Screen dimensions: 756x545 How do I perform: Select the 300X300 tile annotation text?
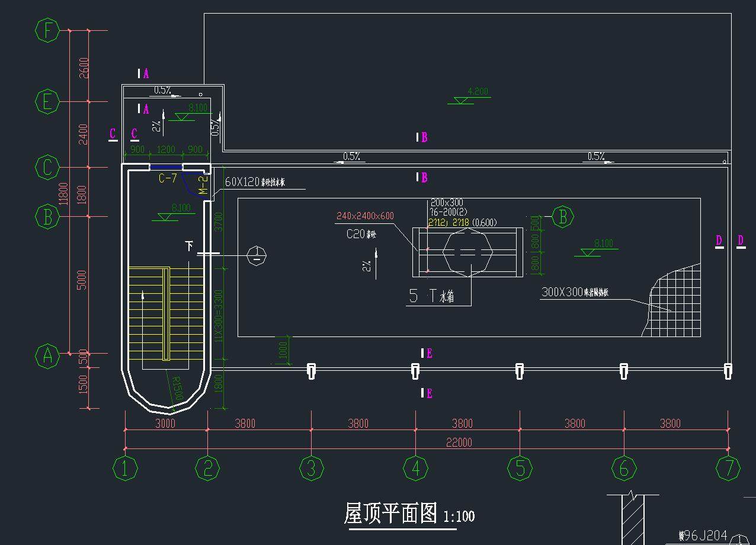point(582,292)
